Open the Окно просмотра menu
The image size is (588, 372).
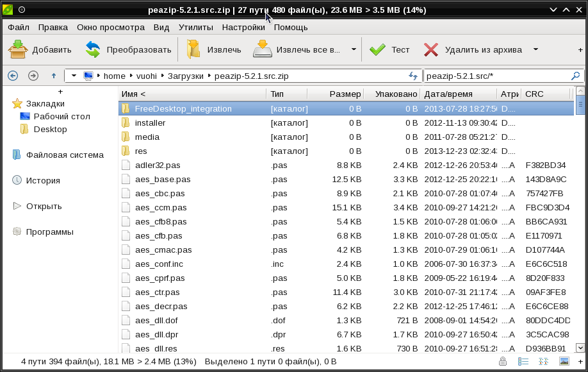pos(111,28)
